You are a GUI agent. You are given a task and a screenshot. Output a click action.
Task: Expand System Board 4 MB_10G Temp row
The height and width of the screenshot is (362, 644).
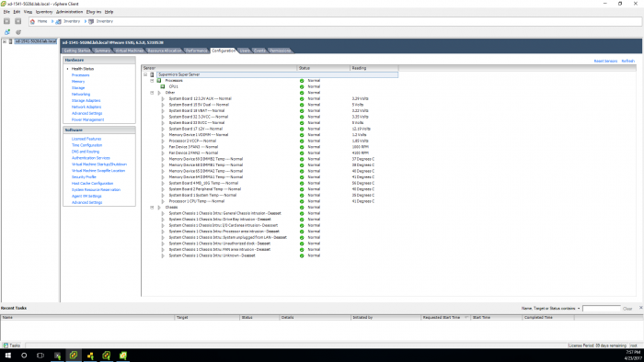[x=163, y=183]
